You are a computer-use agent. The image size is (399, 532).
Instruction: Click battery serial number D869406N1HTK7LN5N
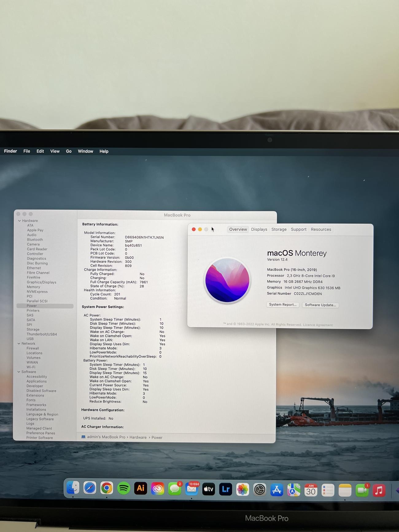point(144,237)
